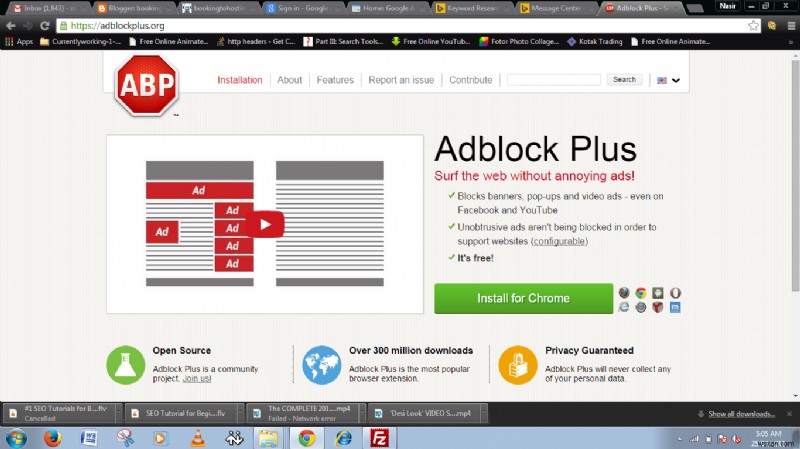Image resolution: width=800 pixels, height=449 pixels.
Task: Switch to the Sign in - Google tab
Action: click(302, 8)
